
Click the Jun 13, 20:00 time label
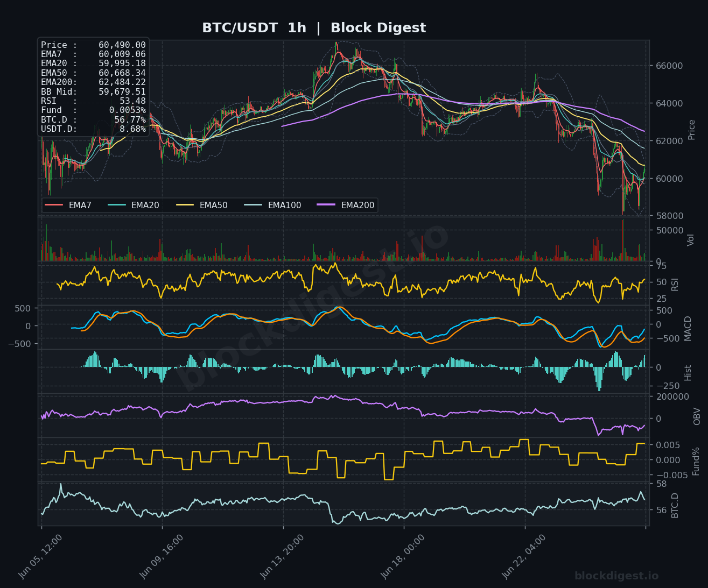coord(282,556)
